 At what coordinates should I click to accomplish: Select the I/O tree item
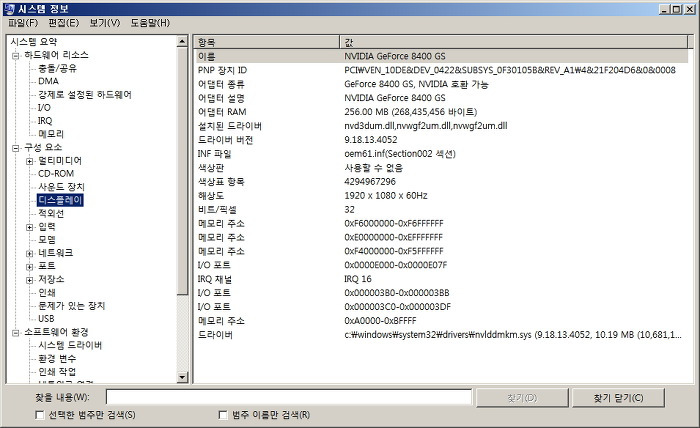[x=44, y=108]
